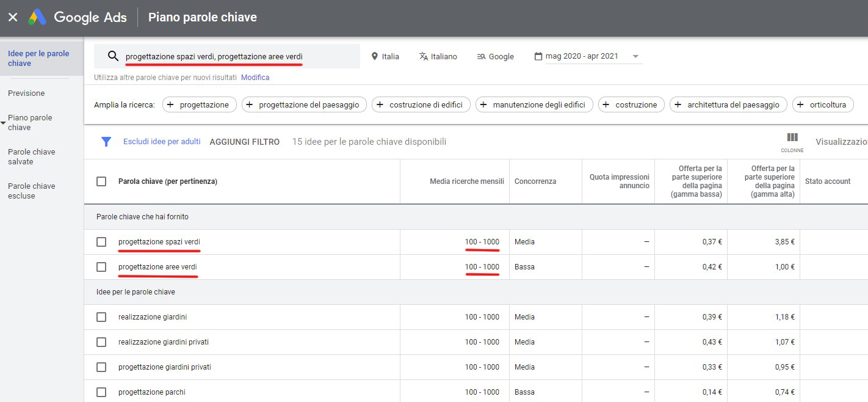Viewport: 868px width, 402px height.
Task: Check the 'progettazione parchi' row checkbox
Action: click(x=101, y=392)
